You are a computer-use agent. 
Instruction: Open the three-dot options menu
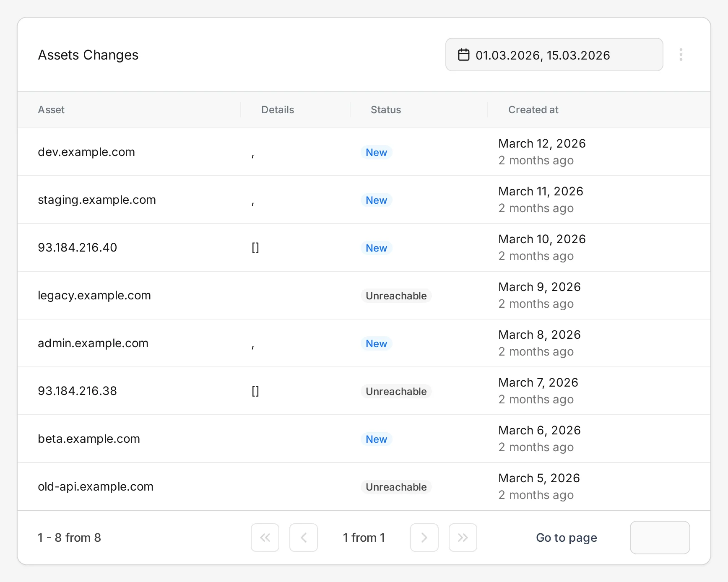[x=681, y=55]
